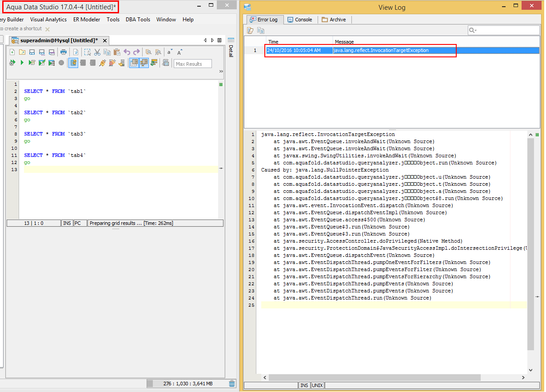Click the Disconnect plug icon

(112, 63)
